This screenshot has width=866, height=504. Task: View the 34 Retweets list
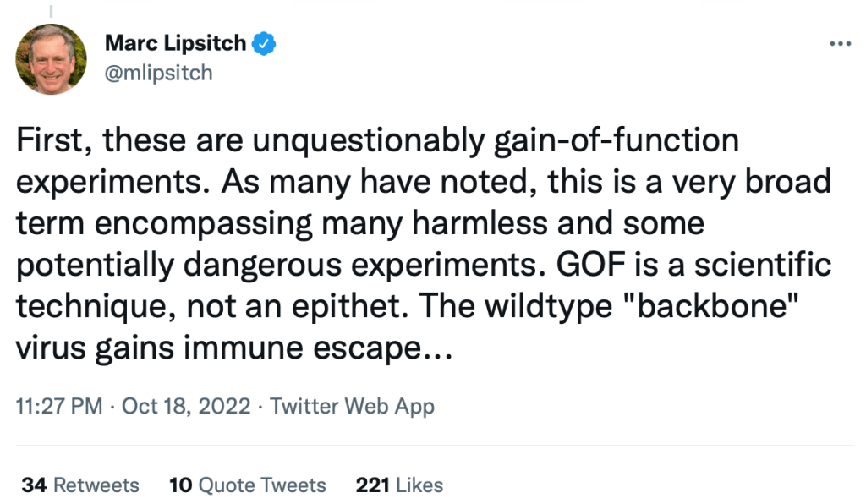80,485
